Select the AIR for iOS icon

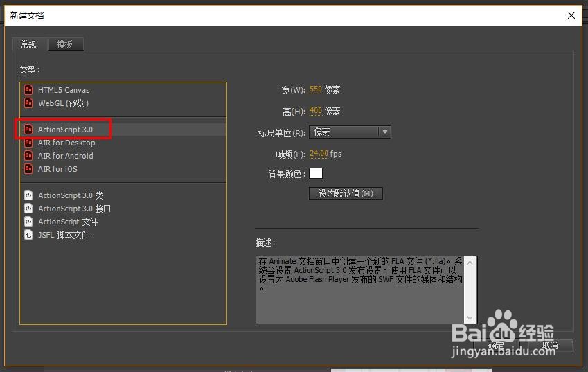[x=28, y=169]
